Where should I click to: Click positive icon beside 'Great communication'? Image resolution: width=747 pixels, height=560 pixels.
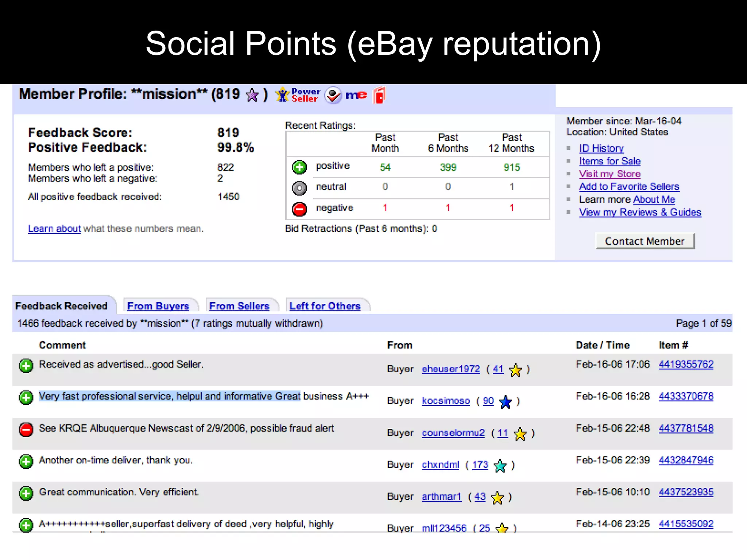point(26,493)
